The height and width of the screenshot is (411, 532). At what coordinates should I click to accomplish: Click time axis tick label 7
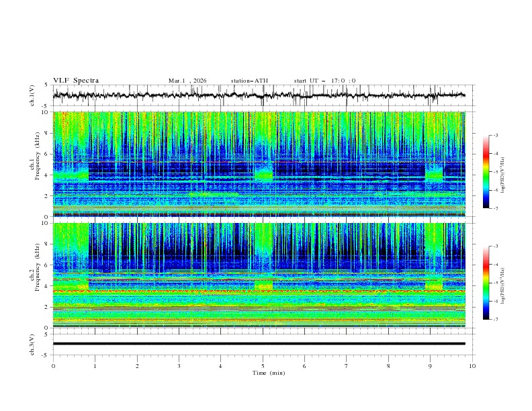pyautogui.click(x=346, y=366)
